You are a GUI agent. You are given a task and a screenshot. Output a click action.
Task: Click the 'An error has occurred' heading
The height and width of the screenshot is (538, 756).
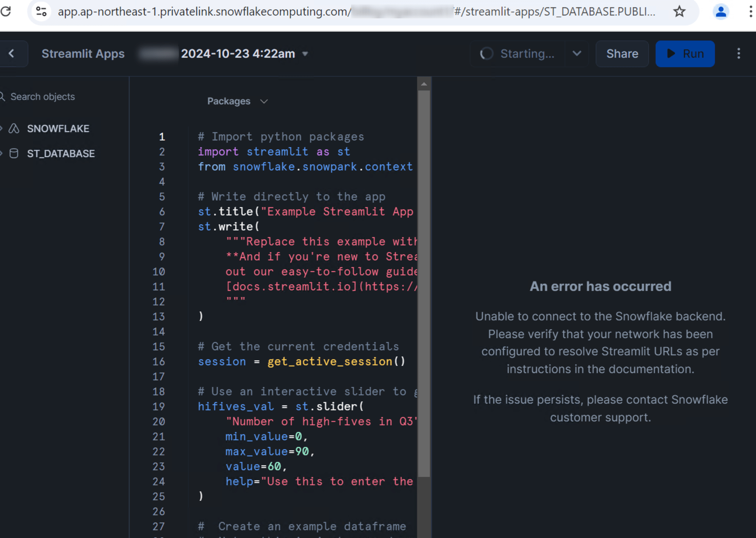pos(600,286)
